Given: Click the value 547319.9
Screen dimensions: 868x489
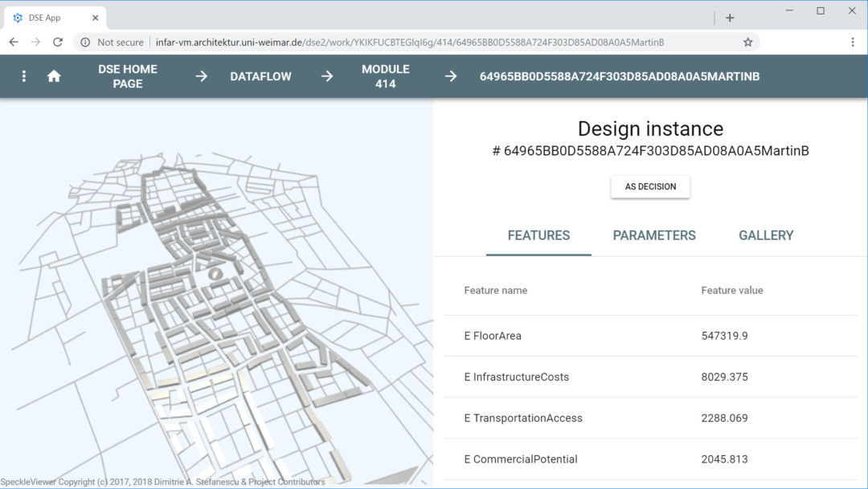Looking at the screenshot, I should pyautogui.click(x=724, y=336).
